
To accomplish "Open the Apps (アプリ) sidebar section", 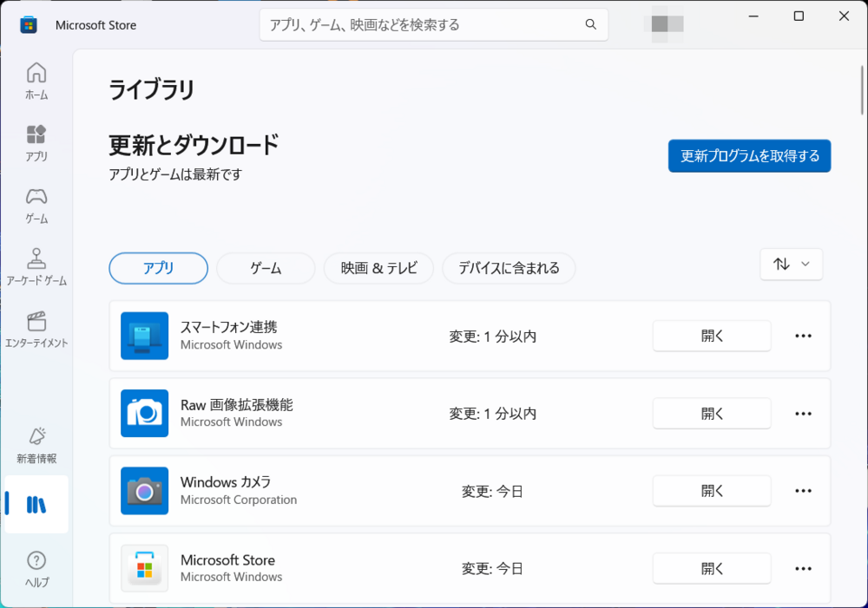I will pyautogui.click(x=36, y=143).
